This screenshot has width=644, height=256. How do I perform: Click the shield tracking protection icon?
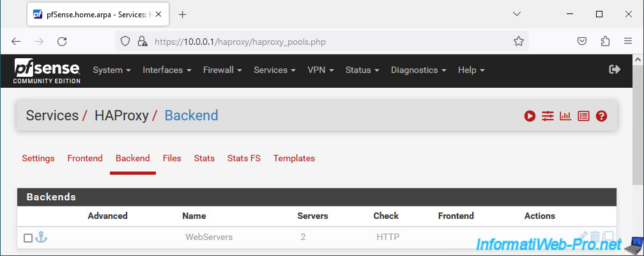[125, 41]
